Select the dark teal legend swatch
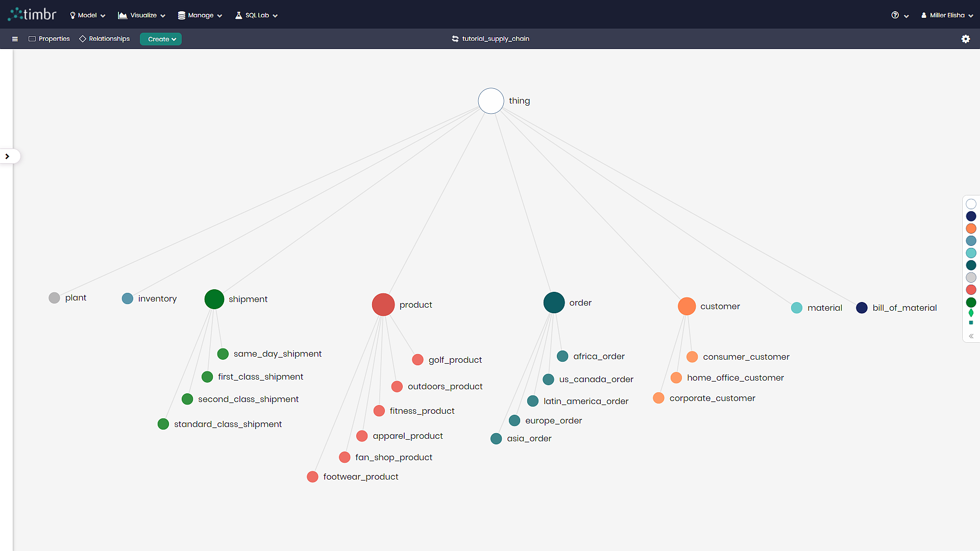This screenshot has width=980, height=551. click(971, 265)
